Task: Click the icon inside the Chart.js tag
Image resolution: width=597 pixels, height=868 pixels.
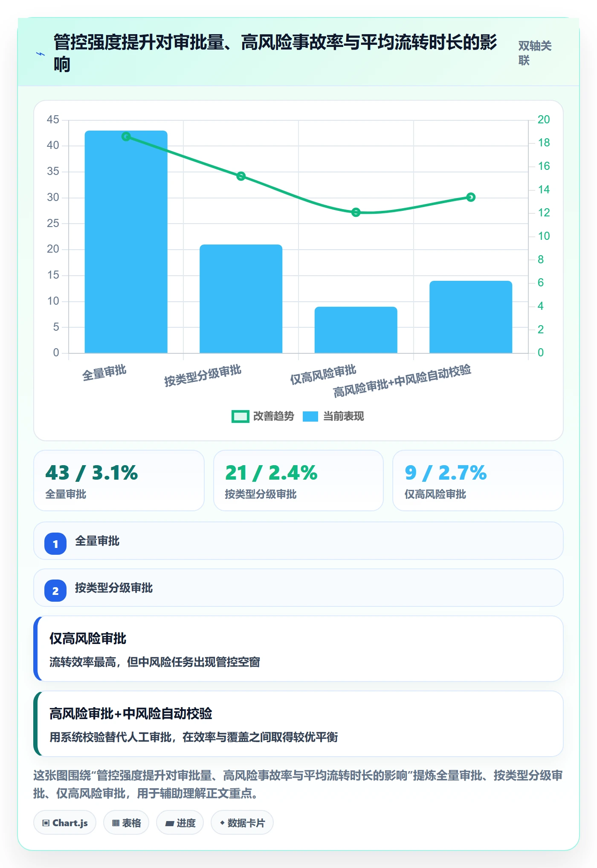Action: point(46,823)
